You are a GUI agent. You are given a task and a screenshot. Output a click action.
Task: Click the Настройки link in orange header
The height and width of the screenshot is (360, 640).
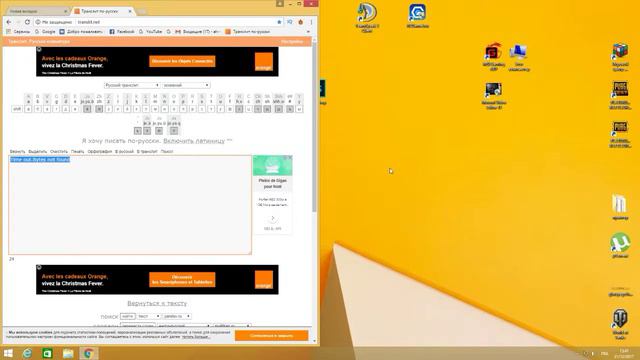pos(292,42)
